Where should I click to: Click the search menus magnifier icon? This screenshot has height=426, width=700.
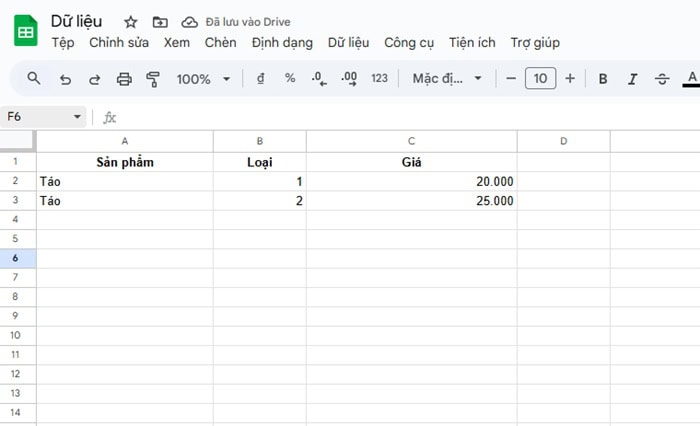[x=34, y=78]
